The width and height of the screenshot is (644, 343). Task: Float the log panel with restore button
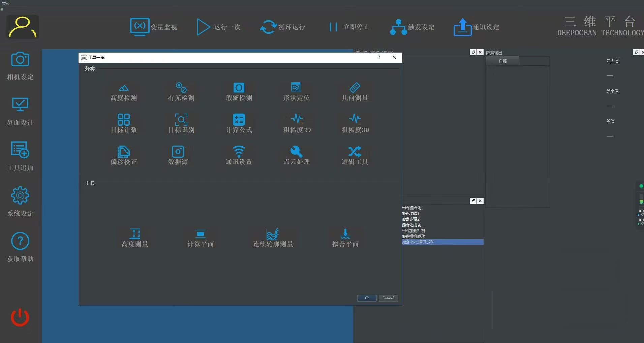tap(473, 201)
